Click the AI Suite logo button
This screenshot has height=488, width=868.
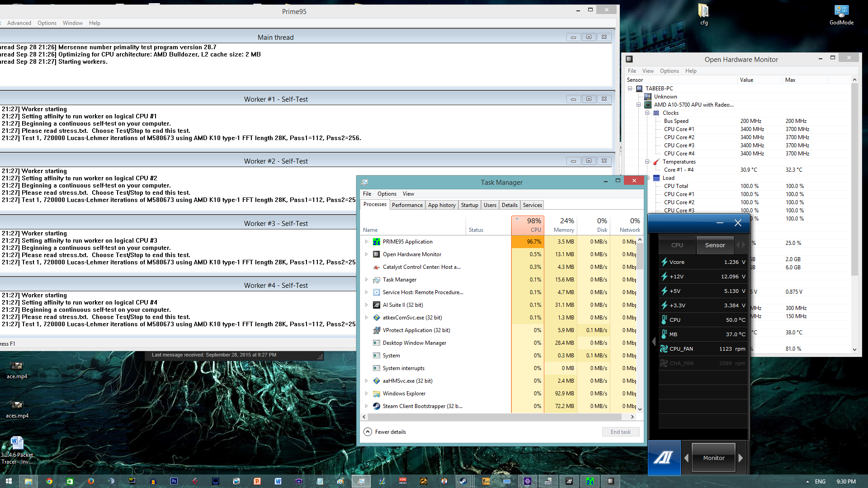pos(664,458)
